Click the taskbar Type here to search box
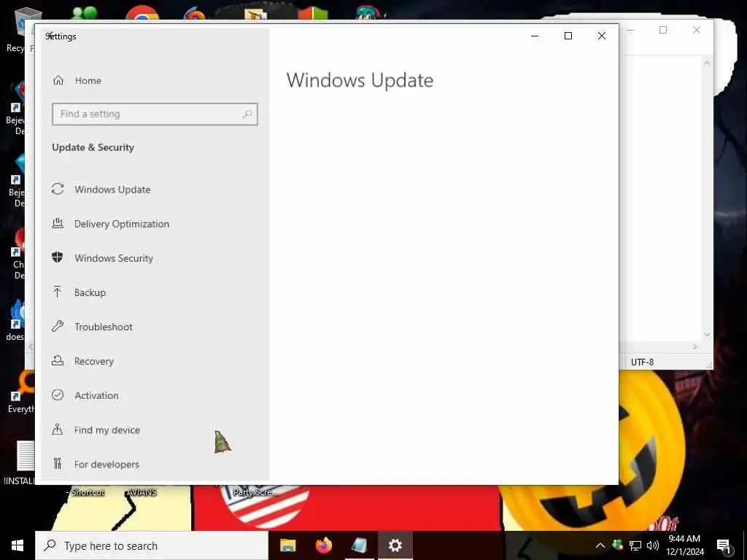 click(x=152, y=545)
